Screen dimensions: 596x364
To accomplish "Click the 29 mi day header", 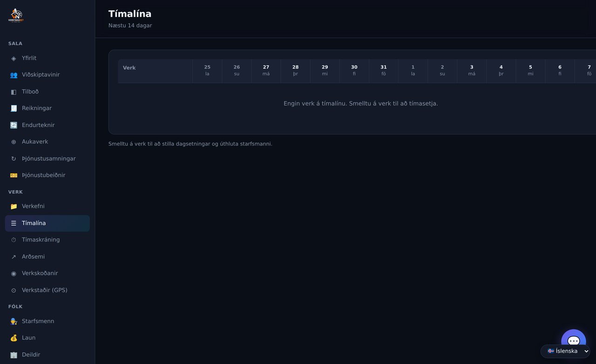I will [x=325, y=71].
